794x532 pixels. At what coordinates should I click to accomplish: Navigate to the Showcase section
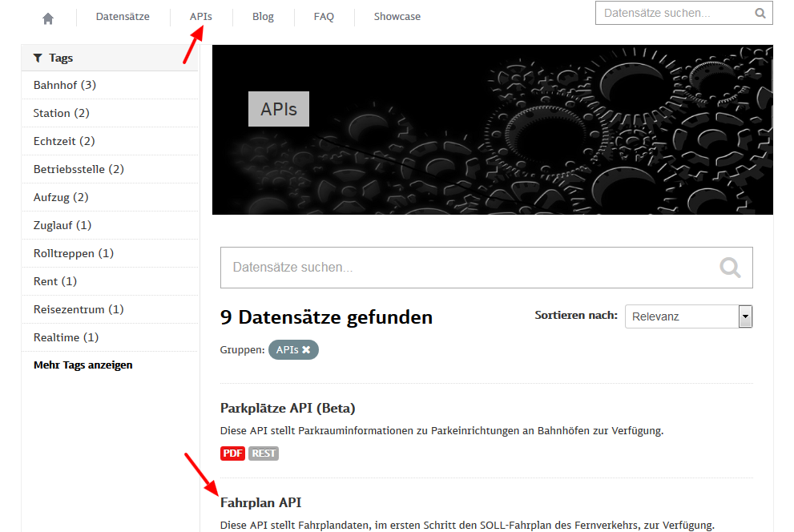397,16
